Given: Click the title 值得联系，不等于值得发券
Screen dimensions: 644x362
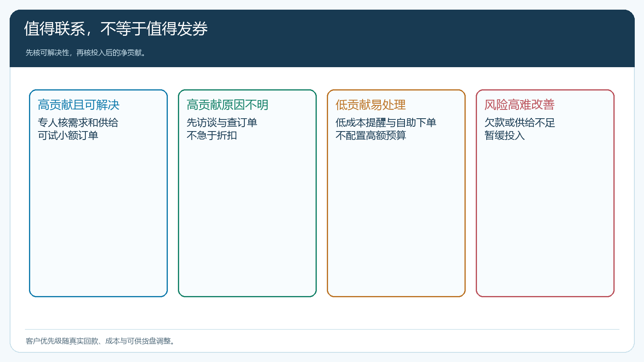Looking at the screenshot, I should (x=116, y=29).
